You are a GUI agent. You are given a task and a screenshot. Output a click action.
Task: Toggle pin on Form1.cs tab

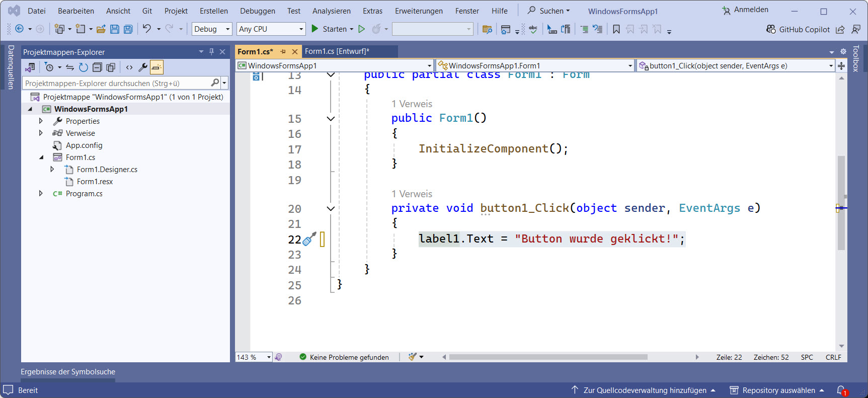click(283, 51)
